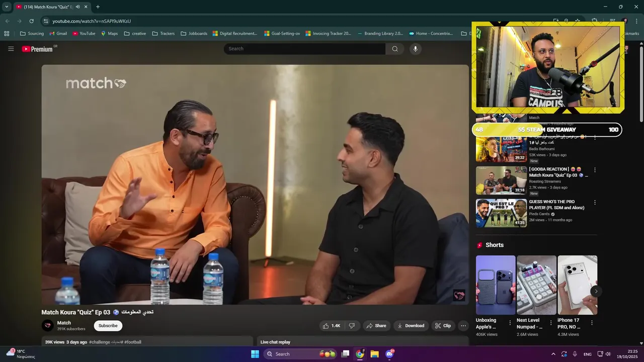This screenshot has height=362, width=644.
Task: Click the search magnifier button
Action: pyautogui.click(x=395, y=49)
